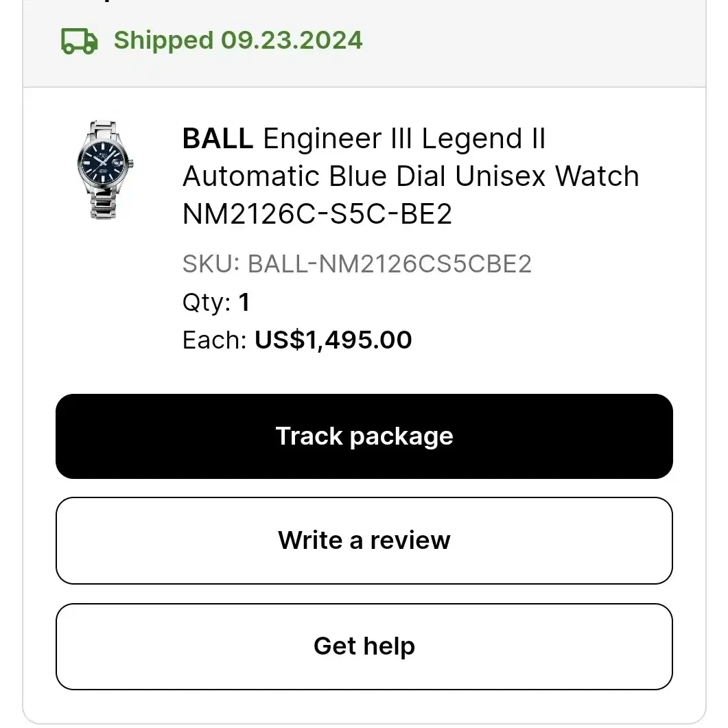Image resolution: width=728 pixels, height=728 pixels.
Task: Select the SKU BALL-NM2126CS5CBE2 text
Action: click(x=357, y=264)
